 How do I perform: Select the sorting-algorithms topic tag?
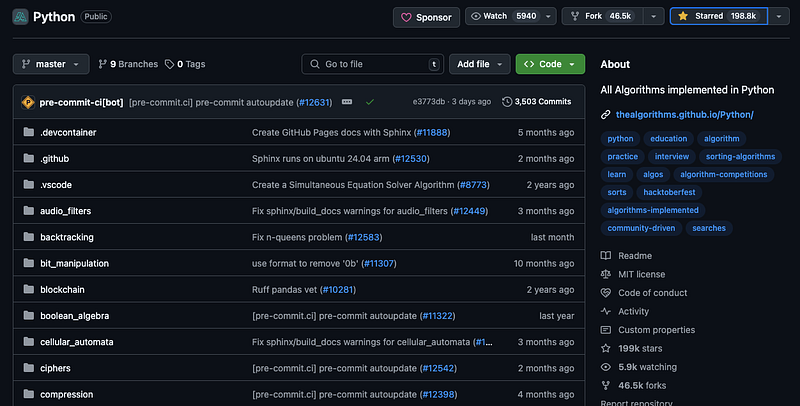740,157
